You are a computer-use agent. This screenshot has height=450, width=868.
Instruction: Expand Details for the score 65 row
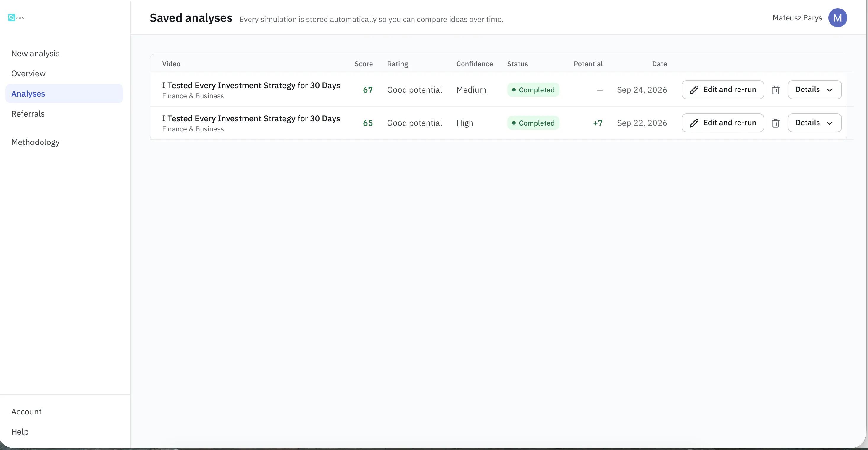(814, 123)
